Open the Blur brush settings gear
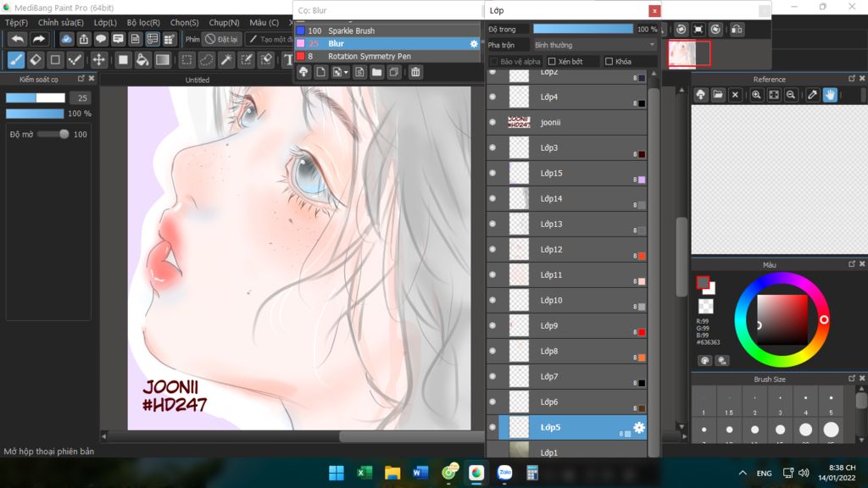868x488 pixels. [x=474, y=44]
